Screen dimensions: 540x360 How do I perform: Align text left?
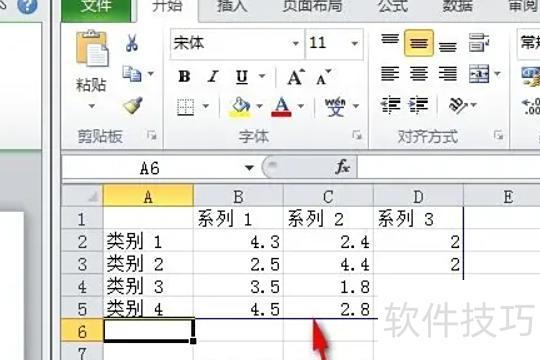tap(390, 73)
